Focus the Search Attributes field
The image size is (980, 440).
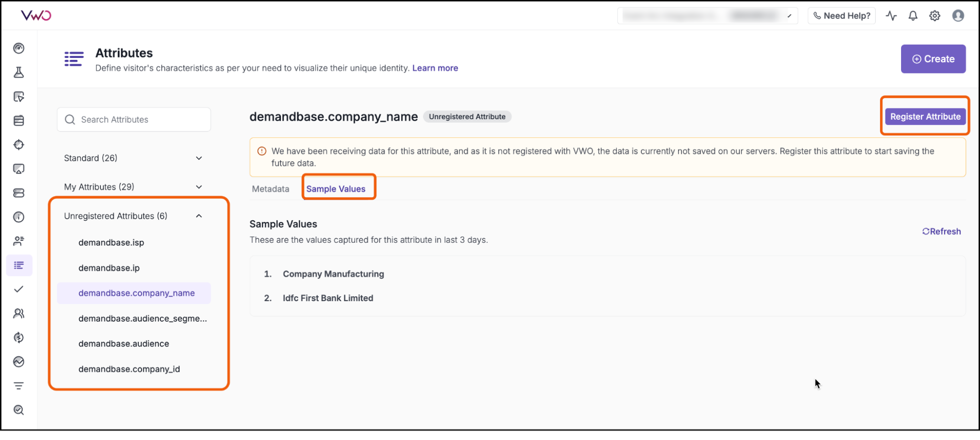pos(134,120)
